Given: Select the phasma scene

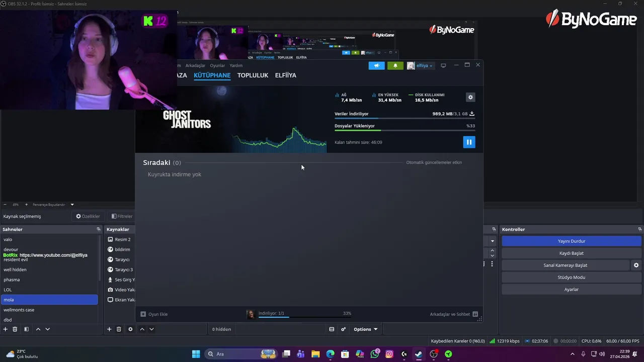Looking at the screenshot, I should click(x=49, y=280).
